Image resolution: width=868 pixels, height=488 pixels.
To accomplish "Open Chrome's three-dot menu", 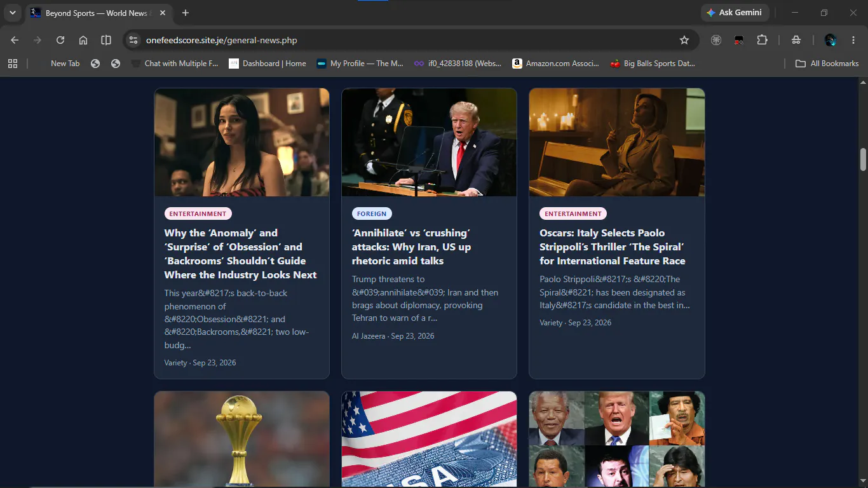I will 853,40.
